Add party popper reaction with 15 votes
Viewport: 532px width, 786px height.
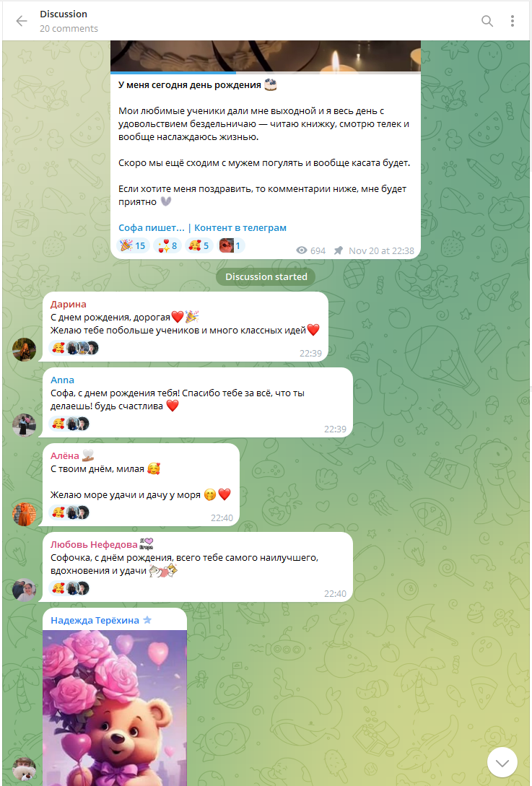[133, 245]
